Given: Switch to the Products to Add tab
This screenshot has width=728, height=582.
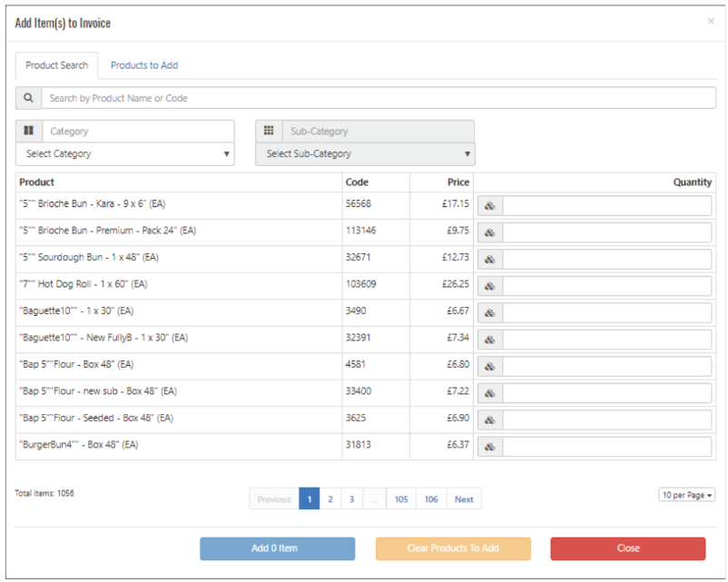Looking at the screenshot, I should coord(144,65).
